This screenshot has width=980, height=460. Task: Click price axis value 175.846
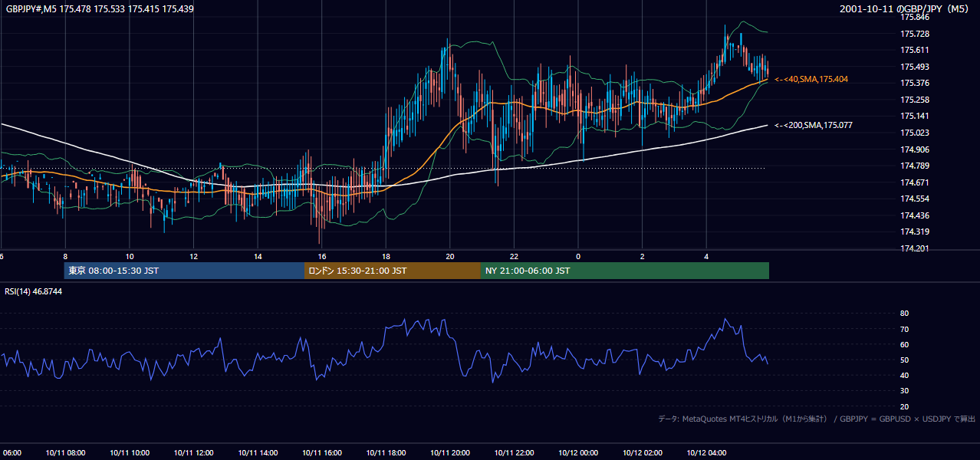point(915,17)
